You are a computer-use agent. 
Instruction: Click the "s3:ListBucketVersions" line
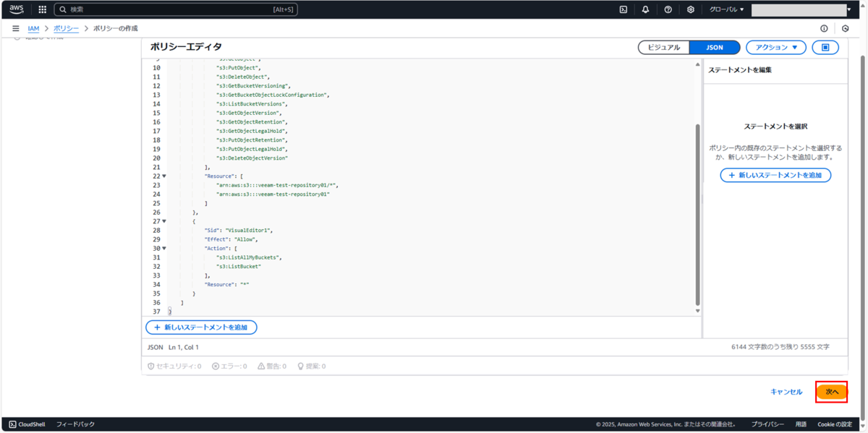click(x=252, y=104)
